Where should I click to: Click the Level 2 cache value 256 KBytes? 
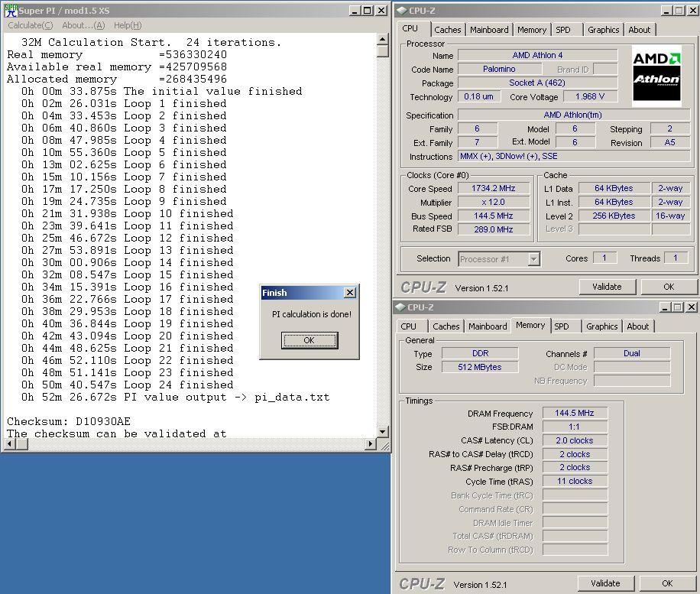point(614,216)
